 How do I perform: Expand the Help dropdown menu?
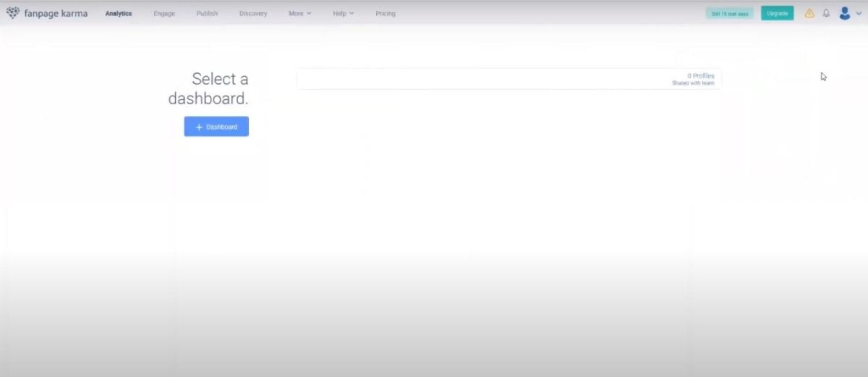pyautogui.click(x=344, y=14)
